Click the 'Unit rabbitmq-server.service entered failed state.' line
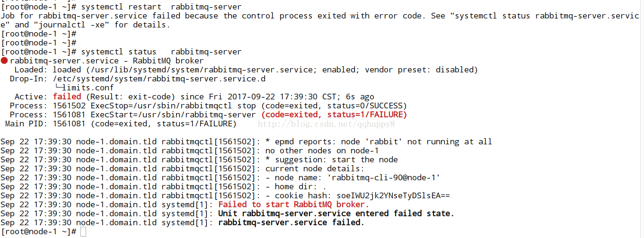The height and width of the screenshot is (238, 644). click(336, 213)
